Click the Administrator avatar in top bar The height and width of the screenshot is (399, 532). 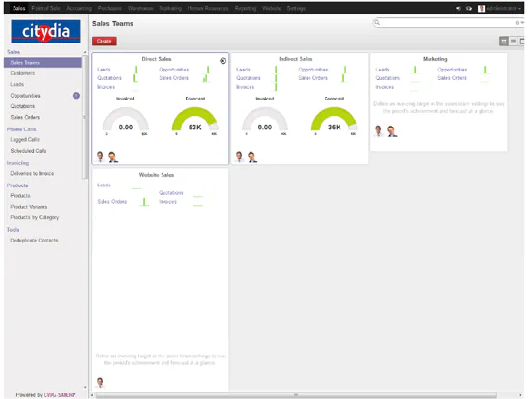(x=481, y=8)
